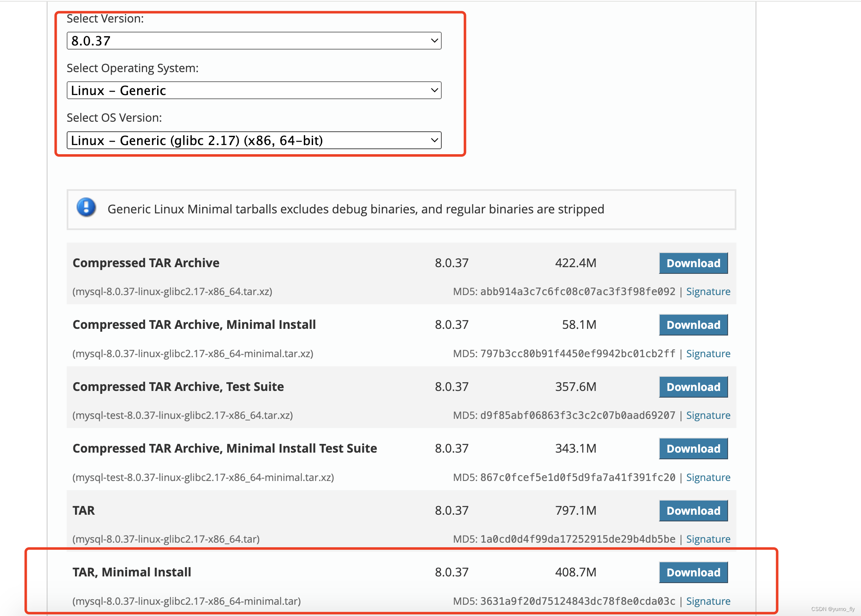The height and width of the screenshot is (616, 861).
Task: Click MD5 hash 3631a9f20d75124843dc78f8e0cda03c
Action: (x=578, y=601)
